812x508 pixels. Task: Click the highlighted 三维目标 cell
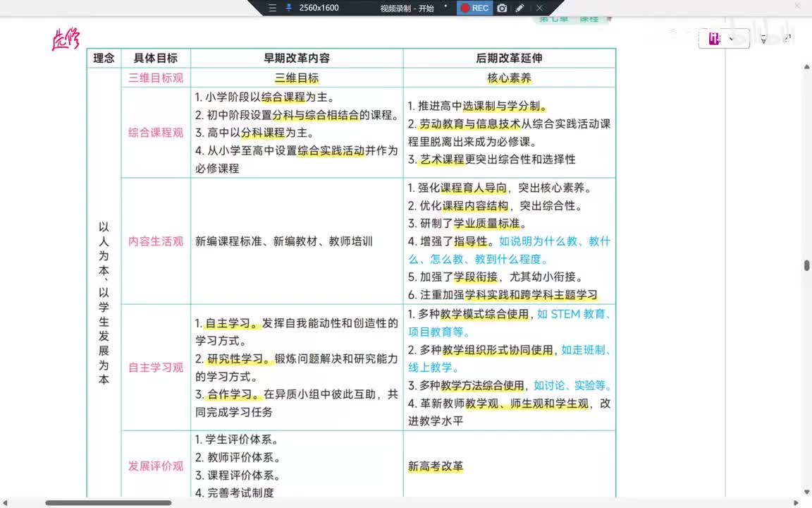[297, 78]
